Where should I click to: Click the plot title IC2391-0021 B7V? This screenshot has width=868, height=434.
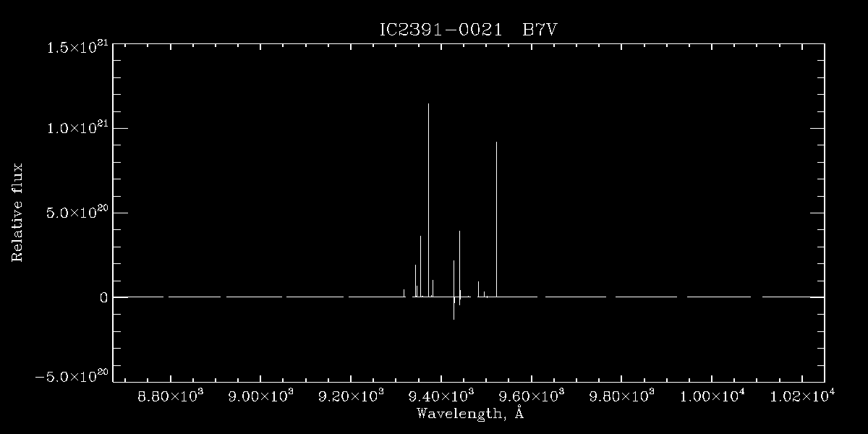point(469,30)
